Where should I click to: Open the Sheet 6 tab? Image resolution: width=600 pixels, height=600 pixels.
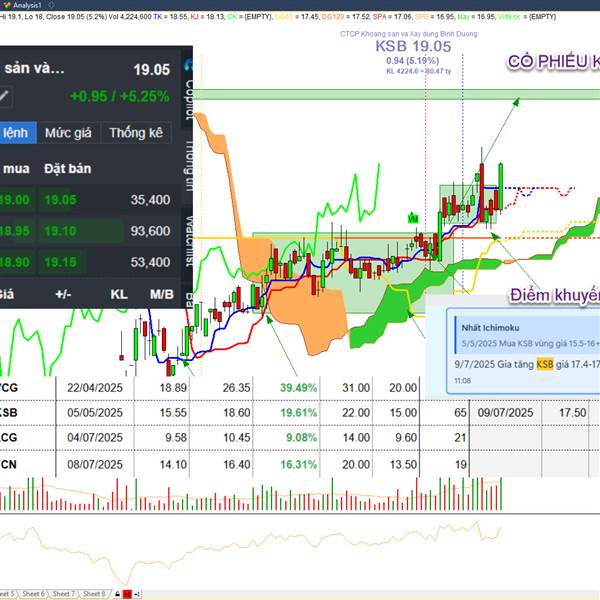33,593
